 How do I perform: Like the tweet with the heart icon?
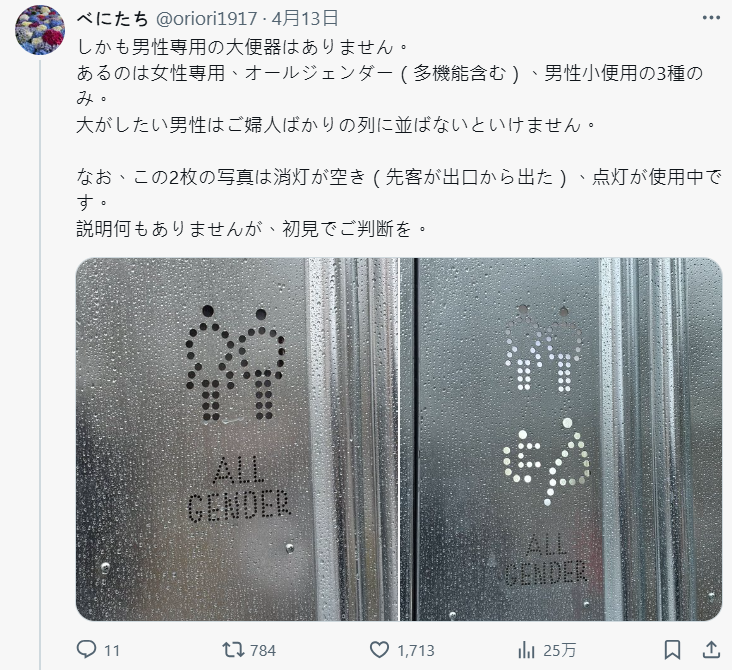tap(379, 649)
